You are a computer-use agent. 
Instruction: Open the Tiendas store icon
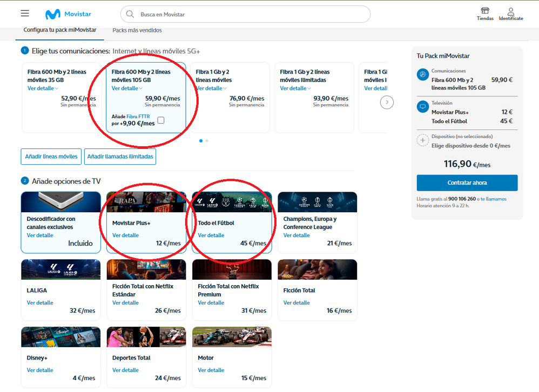tap(485, 11)
